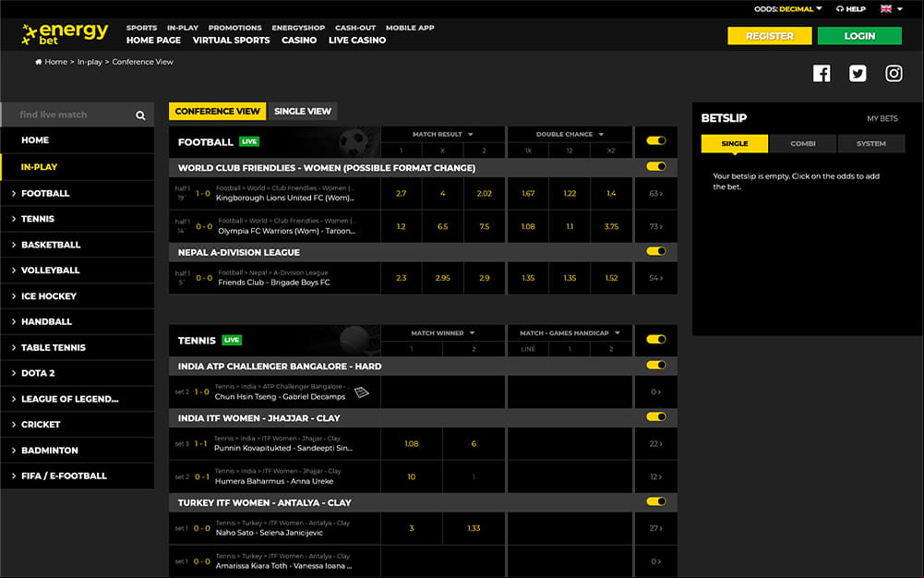Click the court icon beside Chun Hsin Tseng match

point(362,391)
